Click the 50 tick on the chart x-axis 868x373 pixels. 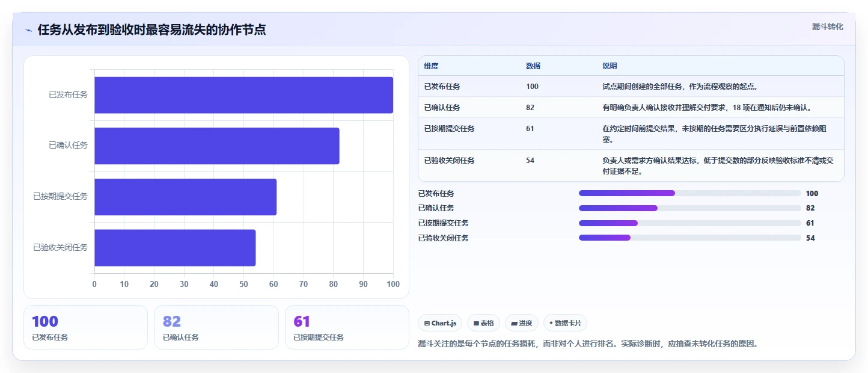click(x=244, y=284)
